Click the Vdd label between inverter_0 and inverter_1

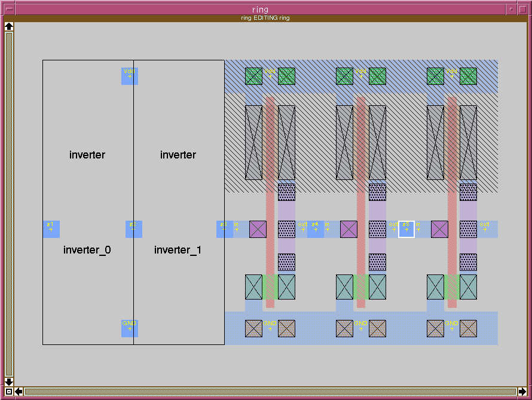click(130, 76)
